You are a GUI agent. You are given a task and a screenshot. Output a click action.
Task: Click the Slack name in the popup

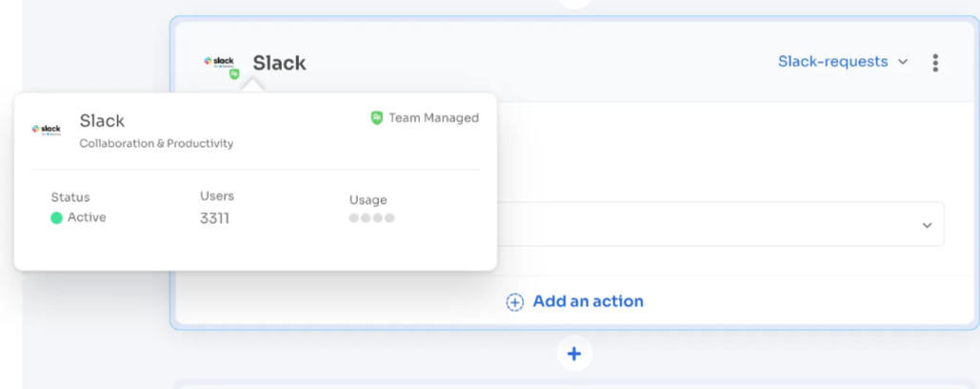(102, 121)
